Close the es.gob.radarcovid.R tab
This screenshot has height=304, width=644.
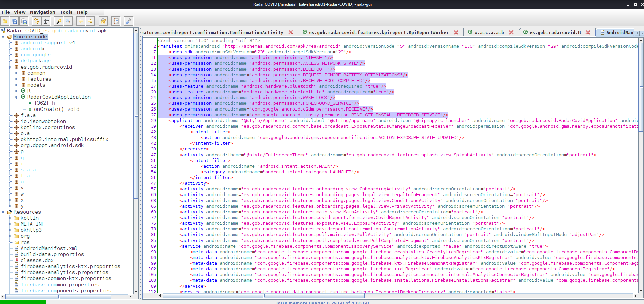tap(588, 32)
